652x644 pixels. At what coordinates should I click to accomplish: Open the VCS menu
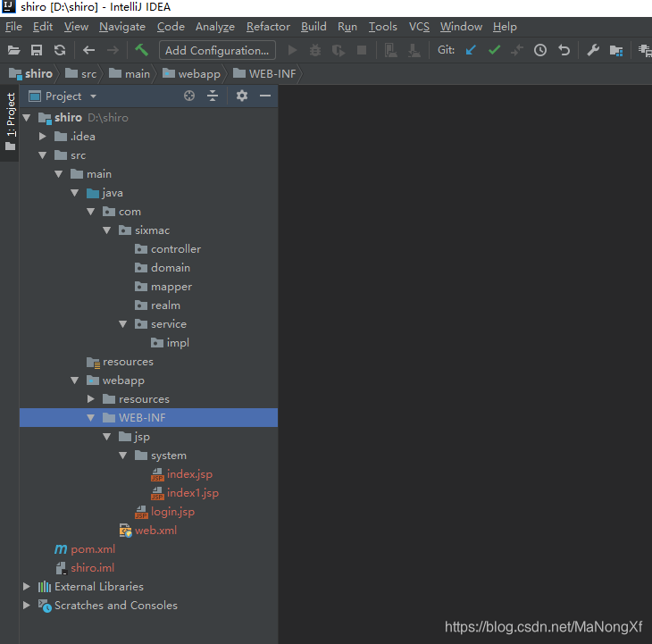coord(419,27)
